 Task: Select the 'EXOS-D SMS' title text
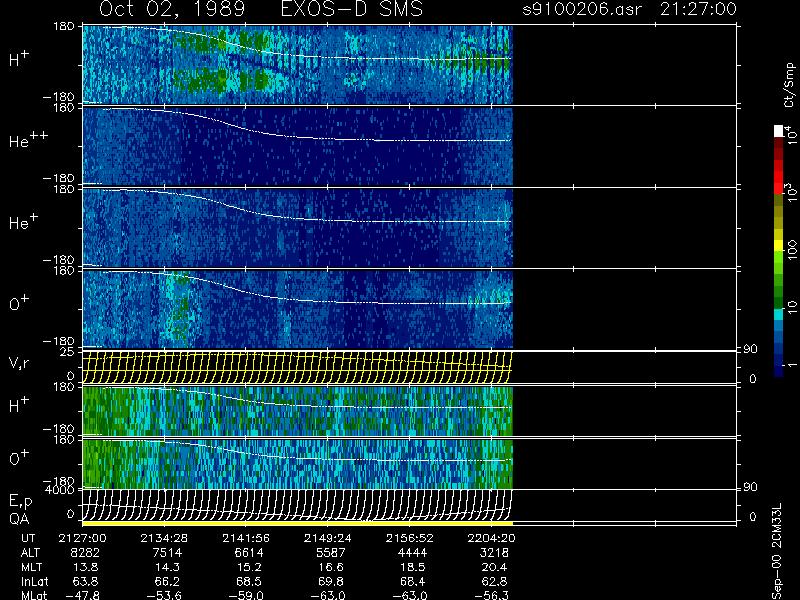[x=352, y=9]
